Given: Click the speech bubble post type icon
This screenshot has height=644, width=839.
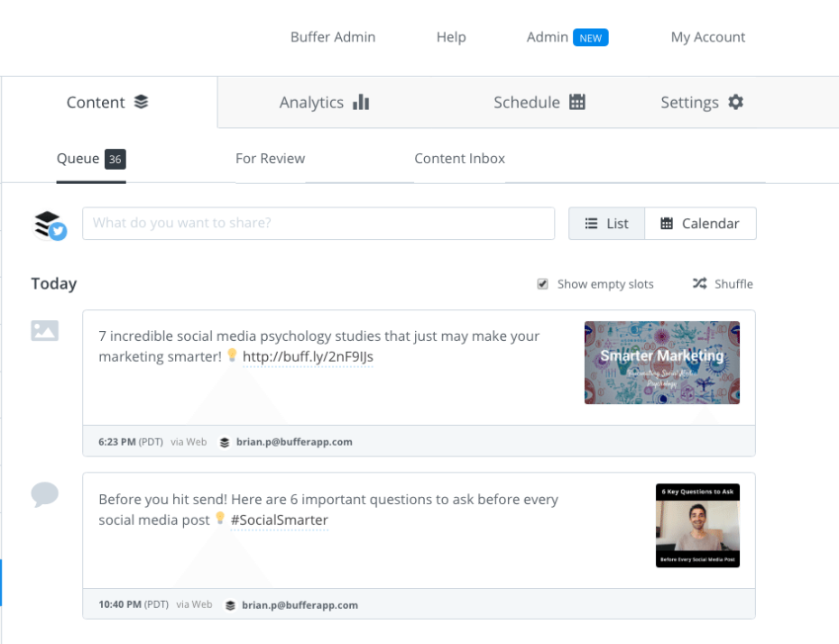Looking at the screenshot, I should point(45,494).
